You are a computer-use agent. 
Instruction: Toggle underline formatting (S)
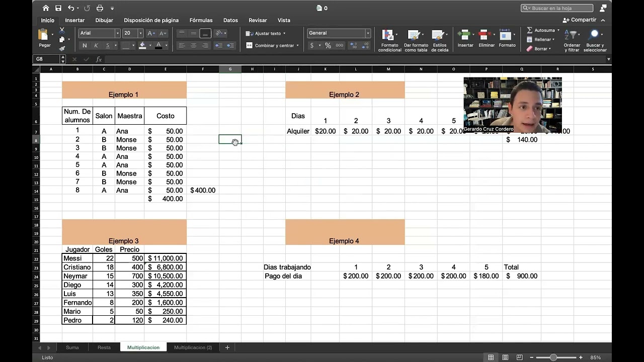(108, 45)
